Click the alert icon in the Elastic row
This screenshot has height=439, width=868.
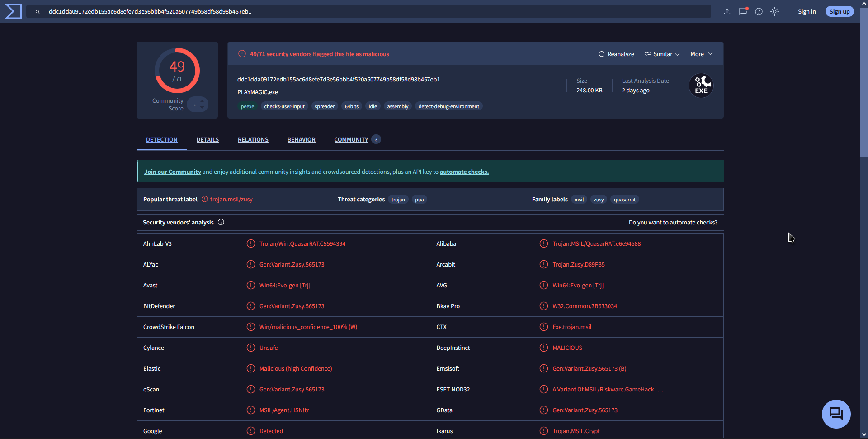251,368
